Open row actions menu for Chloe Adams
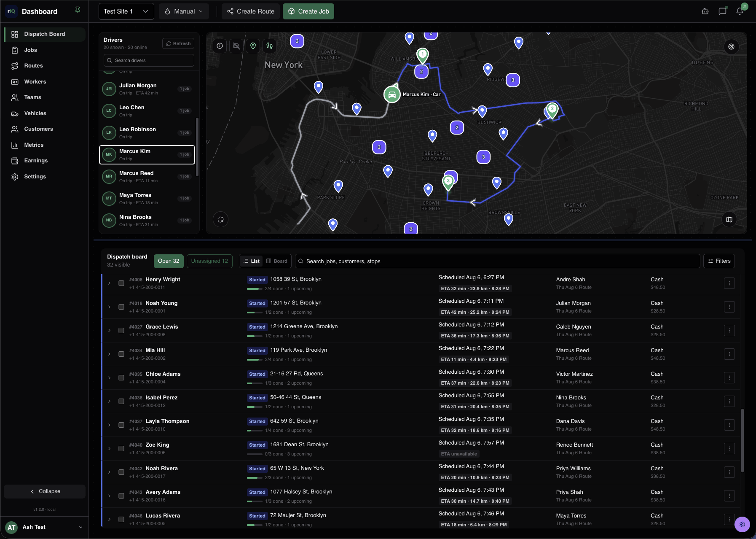Screen dimensions: 756x539 729,378
